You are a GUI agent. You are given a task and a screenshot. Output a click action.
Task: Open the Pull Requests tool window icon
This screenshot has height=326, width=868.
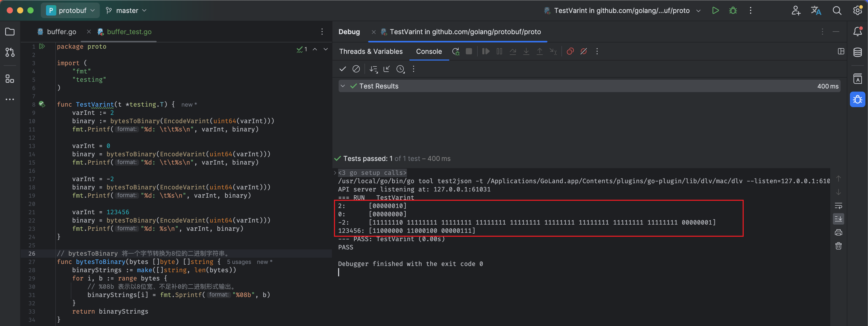point(10,52)
